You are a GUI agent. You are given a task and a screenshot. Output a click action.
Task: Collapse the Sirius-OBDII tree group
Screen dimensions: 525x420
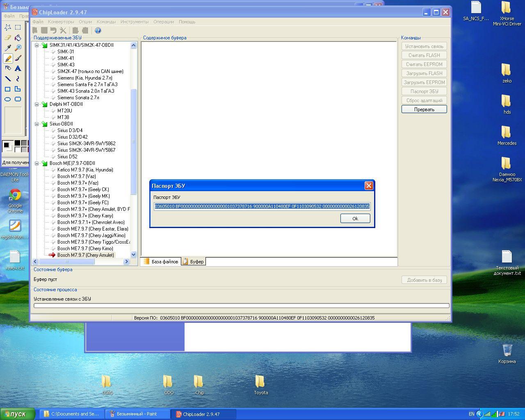37,124
